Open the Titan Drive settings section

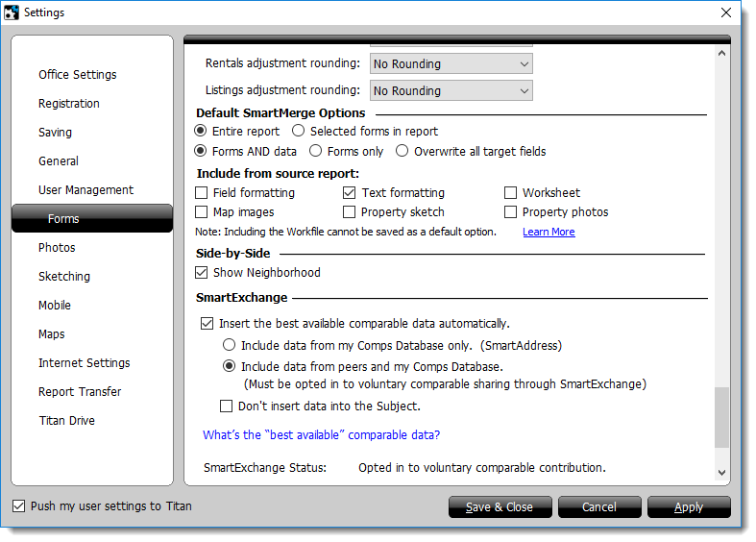click(67, 421)
